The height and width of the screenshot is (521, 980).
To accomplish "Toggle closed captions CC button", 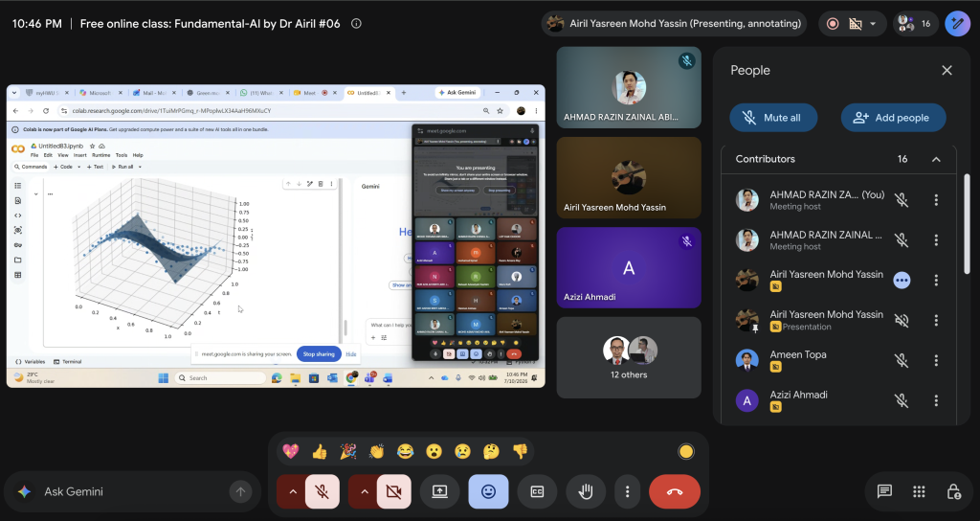I will click(x=537, y=491).
